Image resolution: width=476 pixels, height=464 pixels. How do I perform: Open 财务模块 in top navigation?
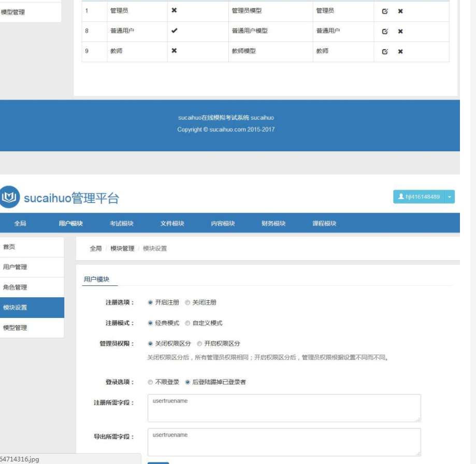tap(273, 223)
